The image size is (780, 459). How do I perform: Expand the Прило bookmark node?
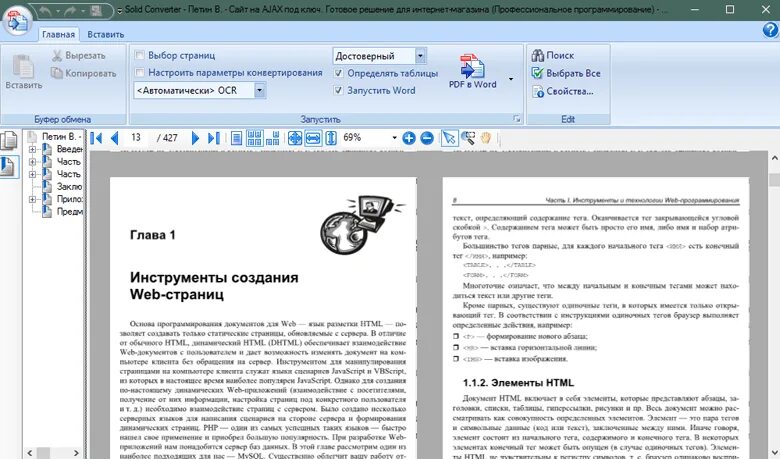(32, 199)
